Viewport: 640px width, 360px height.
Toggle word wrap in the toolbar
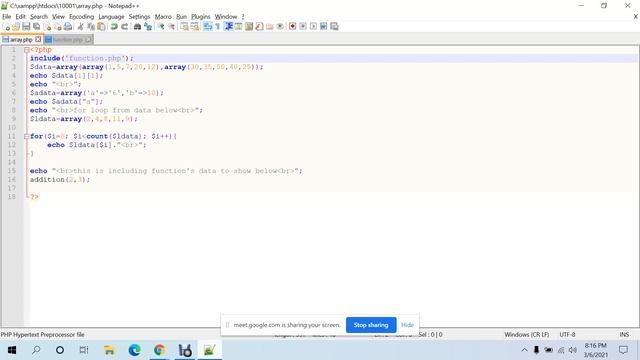click(x=207, y=27)
